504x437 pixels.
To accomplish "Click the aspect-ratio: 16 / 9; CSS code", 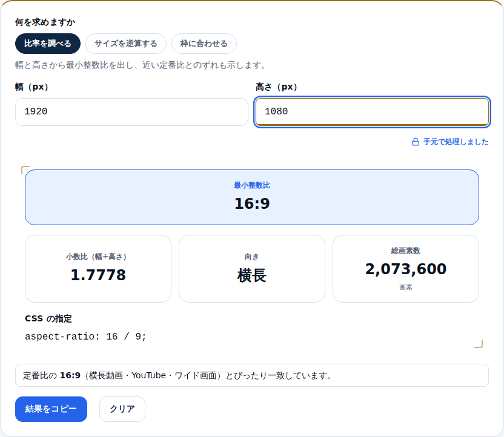I will [85, 337].
